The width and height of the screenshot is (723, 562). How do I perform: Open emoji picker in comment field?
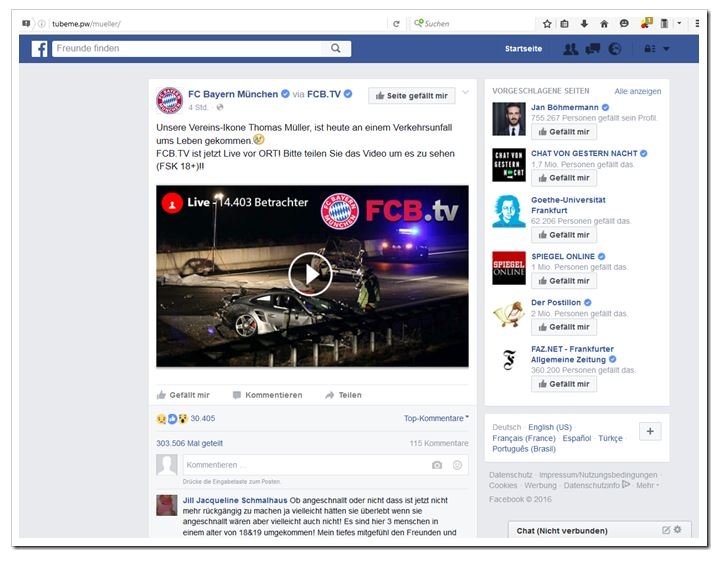click(x=457, y=465)
